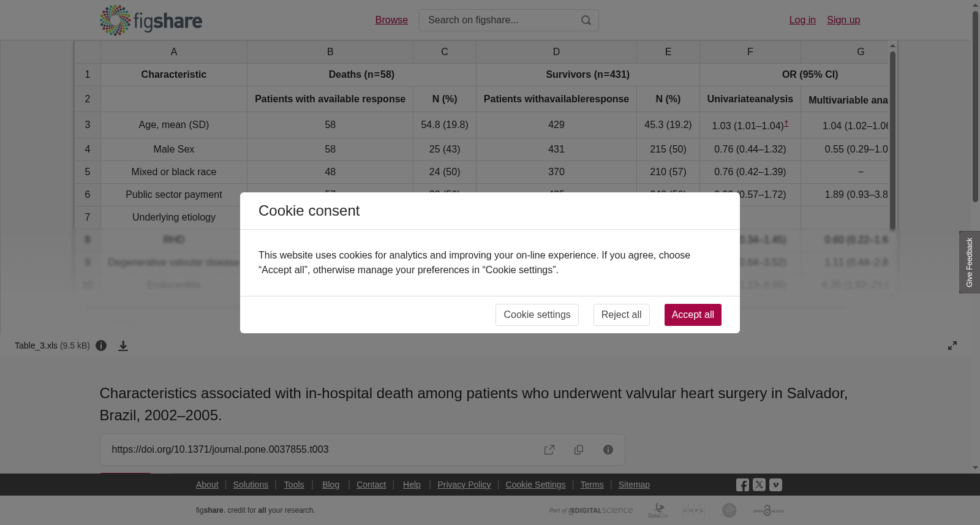This screenshot has width=980, height=525.
Task: Copy the DOI with the copy icon
Action: click(579, 450)
